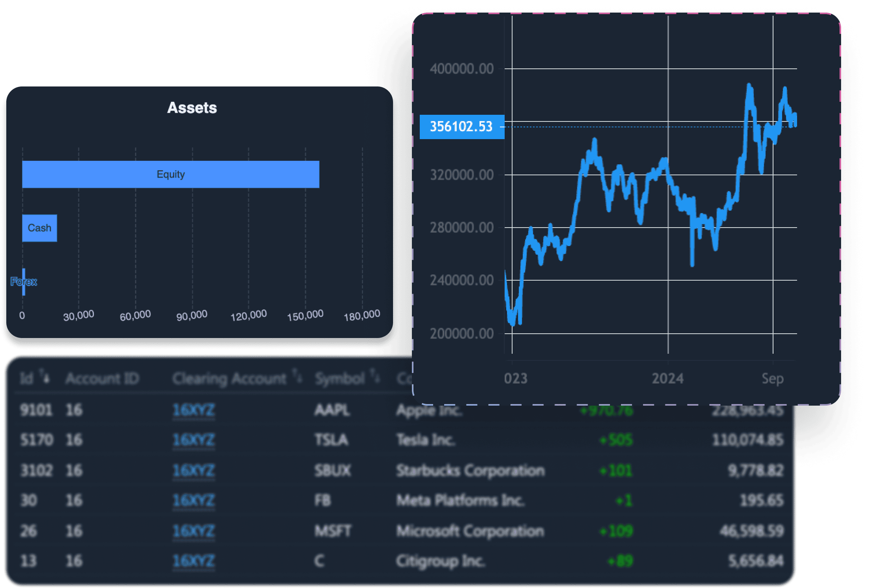This screenshot has width=869, height=588.
Task: Click the Cash bar in Assets chart
Action: (x=40, y=228)
